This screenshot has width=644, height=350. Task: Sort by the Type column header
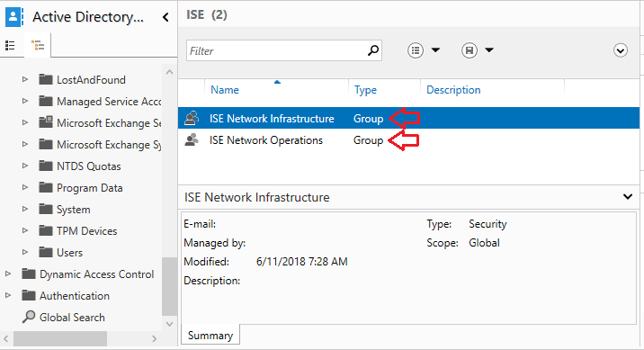pyautogui.click(x=365, y=90)
